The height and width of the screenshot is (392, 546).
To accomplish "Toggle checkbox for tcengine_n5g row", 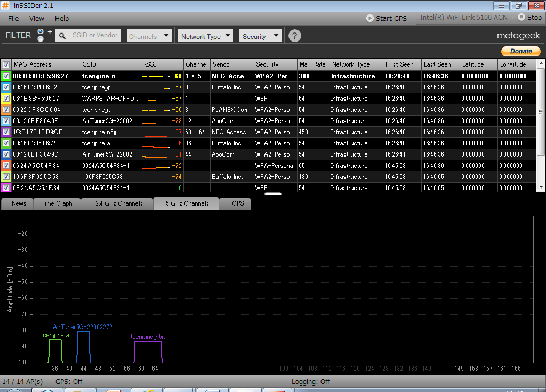I will tap(6, 132).
